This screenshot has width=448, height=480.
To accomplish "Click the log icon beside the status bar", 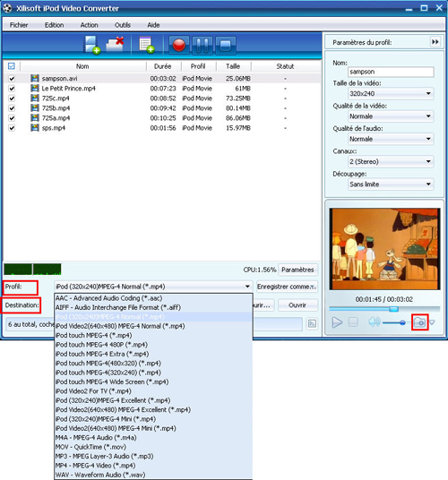I will click(x=312, y=324).
